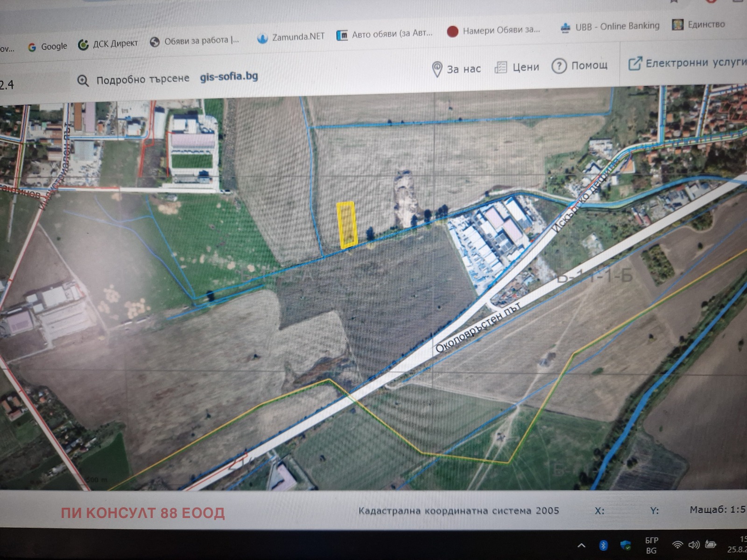This screenshot has width=747, height=560.
Task: Expand the system tray hidden icons chevron
Action: pos(581,545)
